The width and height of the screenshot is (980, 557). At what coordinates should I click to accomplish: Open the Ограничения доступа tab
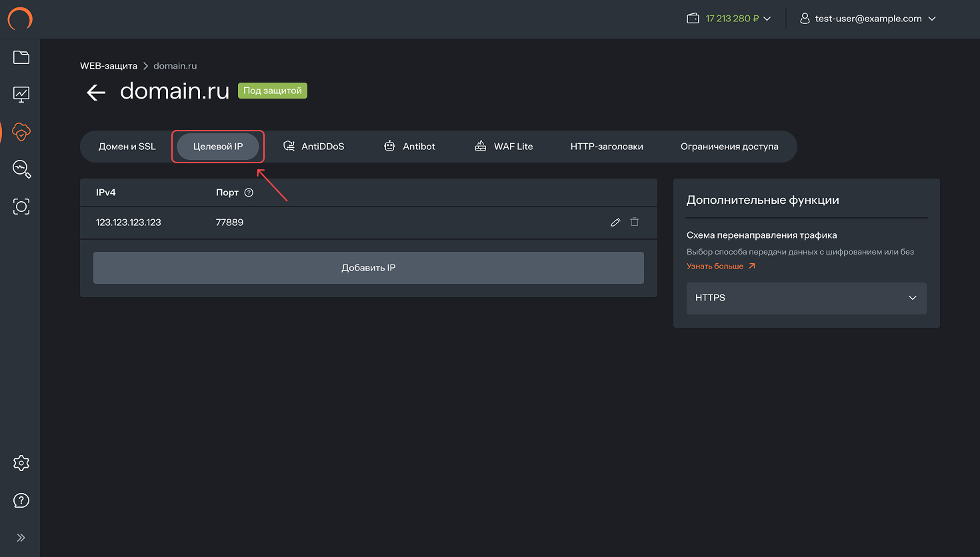click(729, 147)
